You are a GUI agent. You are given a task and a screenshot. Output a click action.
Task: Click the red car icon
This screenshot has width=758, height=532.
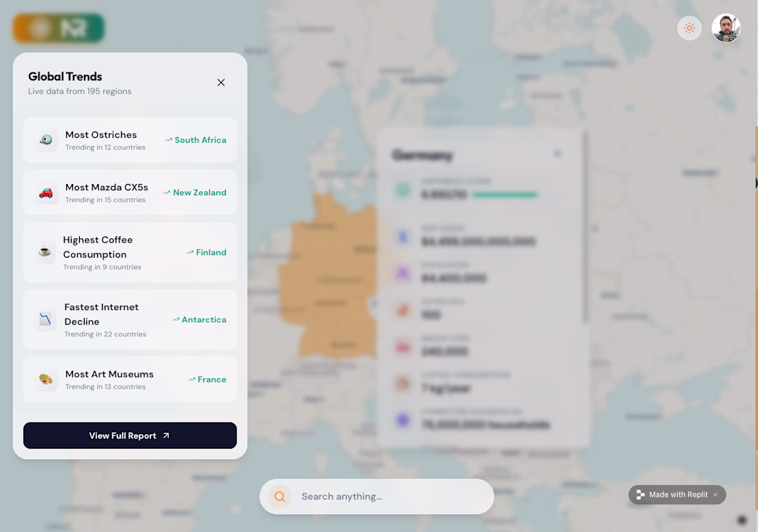pos(46,193)
